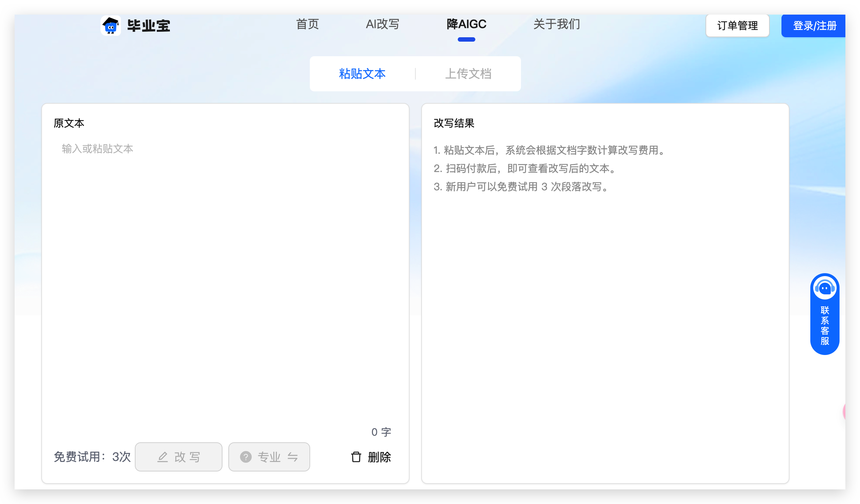Open the AI改写 navigation tab
Screen dimensions: 860x504
point(383,24)
